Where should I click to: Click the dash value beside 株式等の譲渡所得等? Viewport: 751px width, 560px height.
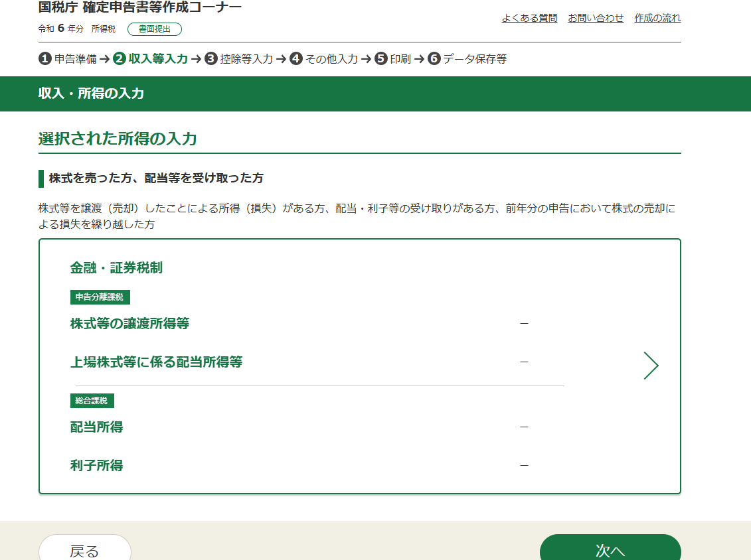pos(524,324)
